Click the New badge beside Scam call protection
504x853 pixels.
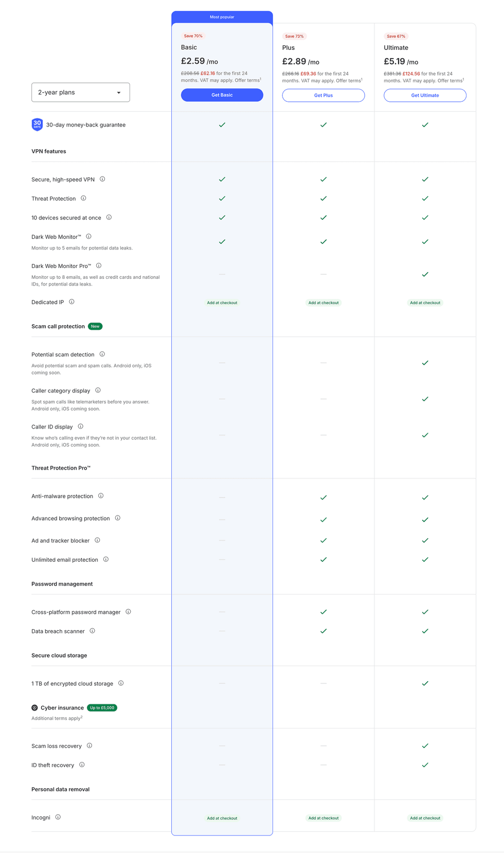coord(95,326)
